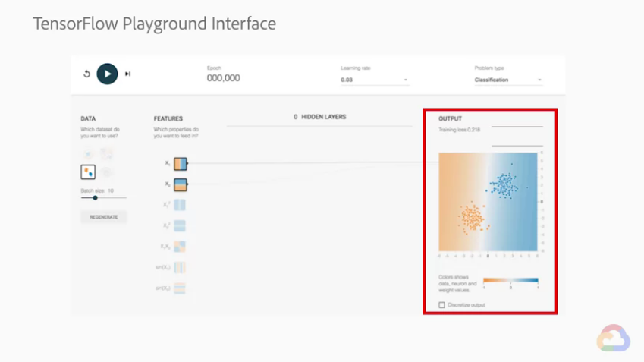
Task: Select the exclusive-or dataset thumbnail
Action: [x=106, y=153]
